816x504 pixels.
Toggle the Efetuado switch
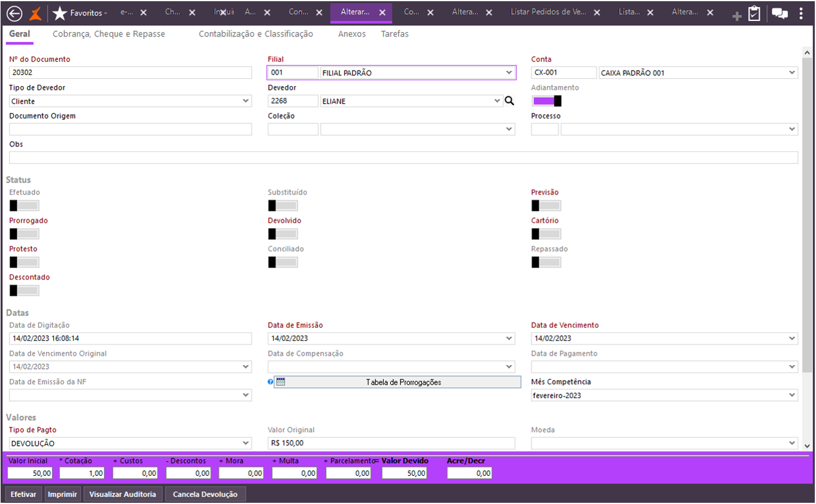coord(25,205)
